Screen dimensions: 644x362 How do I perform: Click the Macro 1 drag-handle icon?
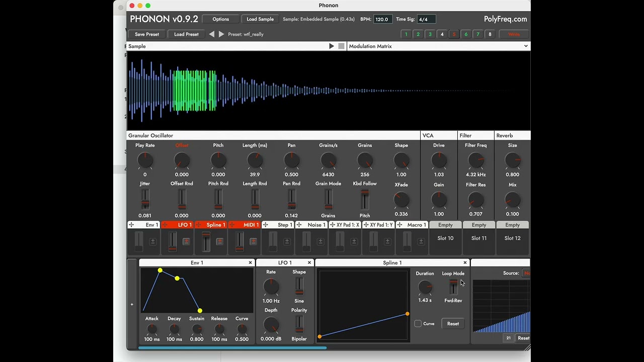pos(399,225)
